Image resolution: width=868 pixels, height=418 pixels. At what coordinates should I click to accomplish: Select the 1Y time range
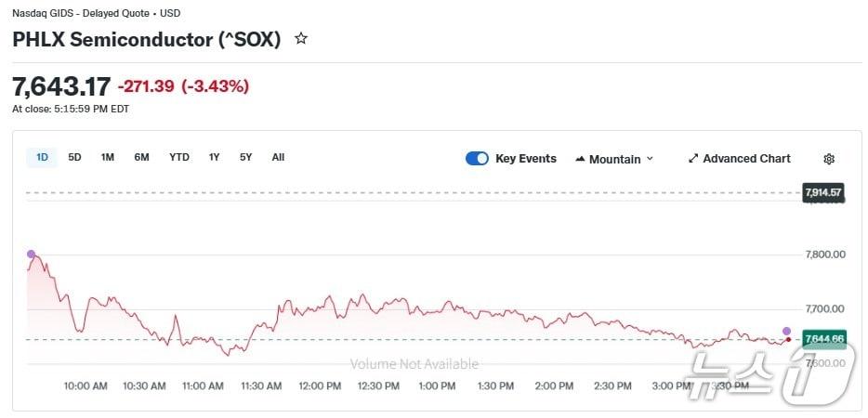coord(215,157)
